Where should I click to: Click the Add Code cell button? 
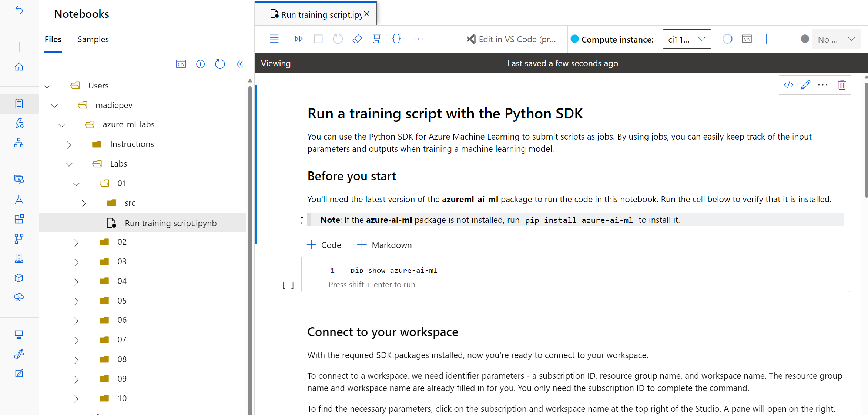pyautogui.click(x=324, y=245)
